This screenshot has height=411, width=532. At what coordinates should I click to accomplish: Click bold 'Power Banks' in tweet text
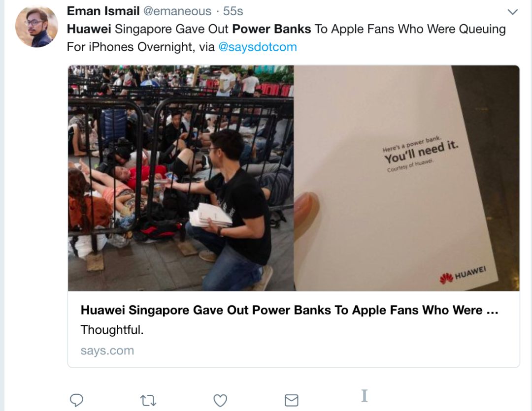[271, 29]
